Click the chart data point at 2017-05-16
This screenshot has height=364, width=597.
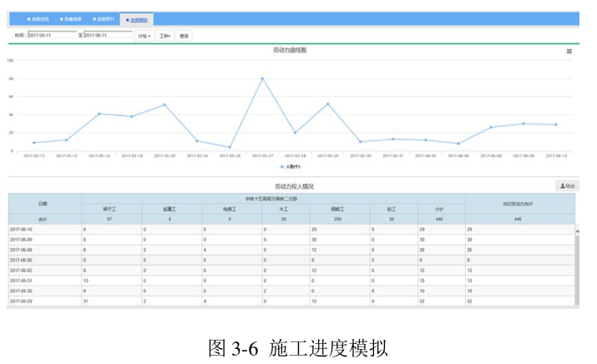(99, 114)
